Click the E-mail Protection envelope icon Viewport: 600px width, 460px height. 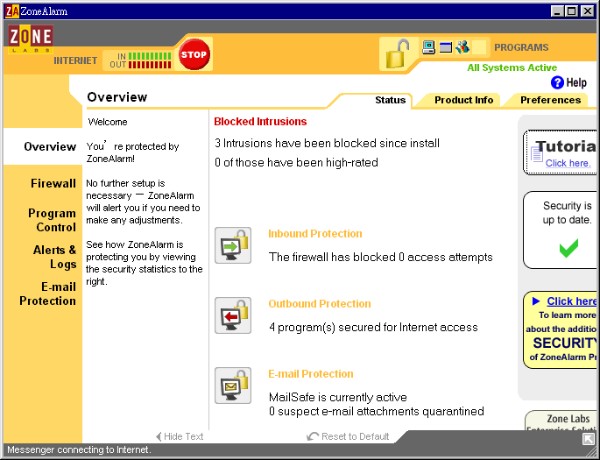pyautogui.click(x=233, y=385)
